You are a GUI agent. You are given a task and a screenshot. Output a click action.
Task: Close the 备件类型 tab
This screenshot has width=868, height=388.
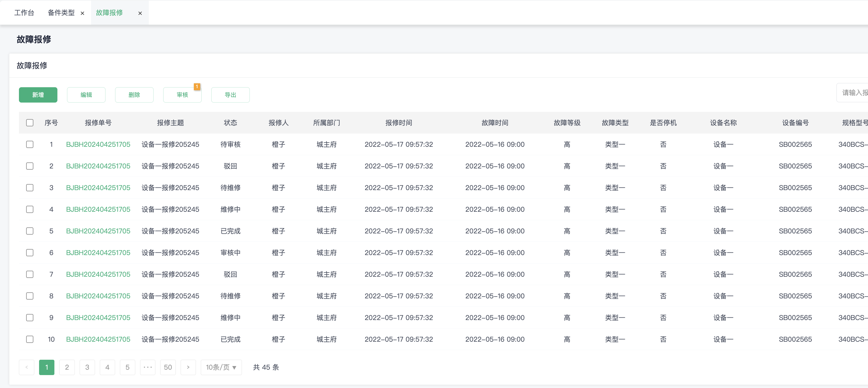pyautogui.click(x=82, y=13)
